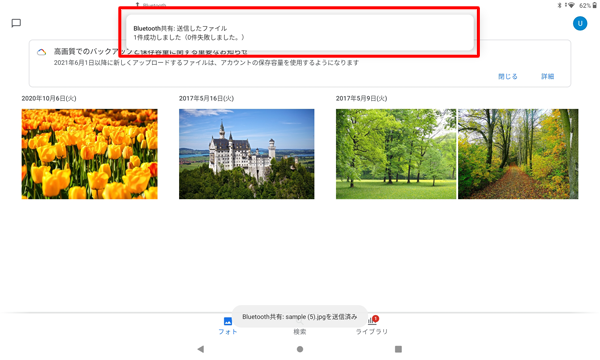Viewport: 600px width, 360px height.
Task: Tap the 2020年10月6日(火) date header
Action: 49,98
